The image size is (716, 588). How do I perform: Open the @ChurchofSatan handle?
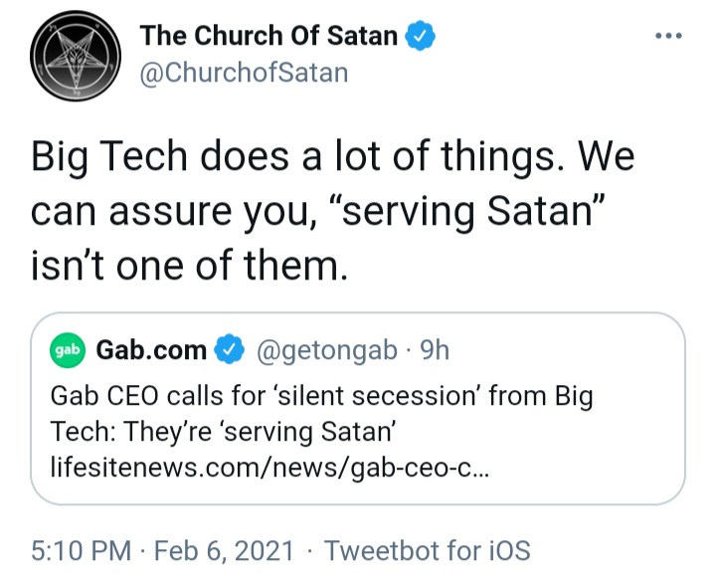(x=244, y=73)
